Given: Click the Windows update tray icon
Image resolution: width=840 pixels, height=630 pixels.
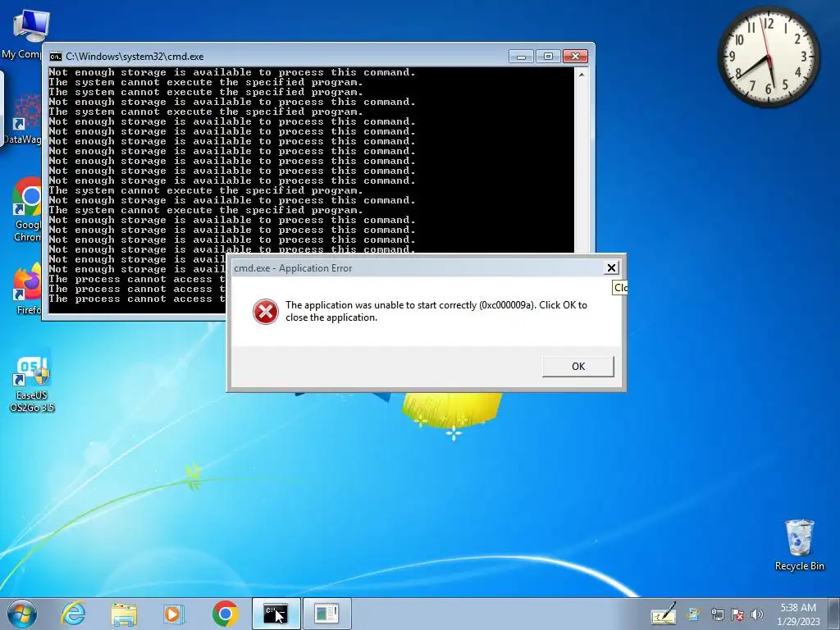Looking at the screenshot, I should point(693,614).
